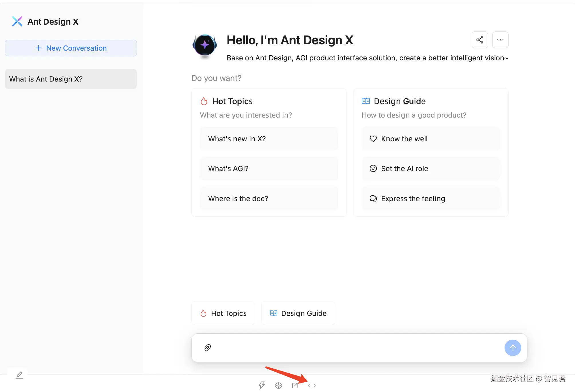This screenshot has width=575, height=392.
Task: Click the StackBlitz lightning bolt icon
Action: tap(262, 385)
